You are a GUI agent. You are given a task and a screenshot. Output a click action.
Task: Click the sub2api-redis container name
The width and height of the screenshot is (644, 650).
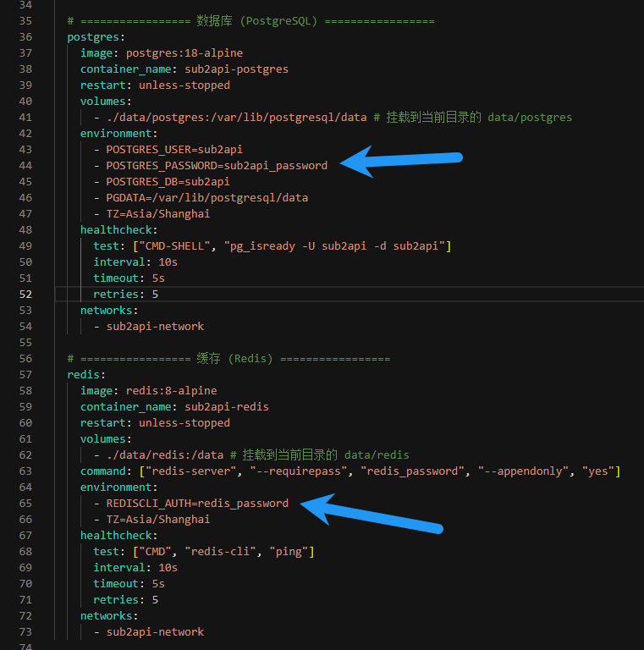(x=227, y=406)
